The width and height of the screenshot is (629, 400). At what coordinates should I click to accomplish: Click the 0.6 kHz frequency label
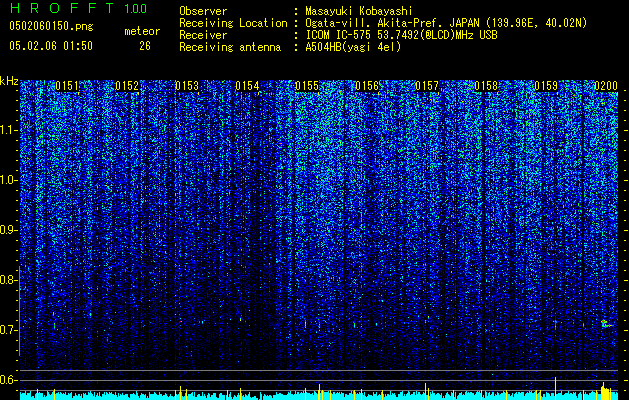[x=8, y=380]
